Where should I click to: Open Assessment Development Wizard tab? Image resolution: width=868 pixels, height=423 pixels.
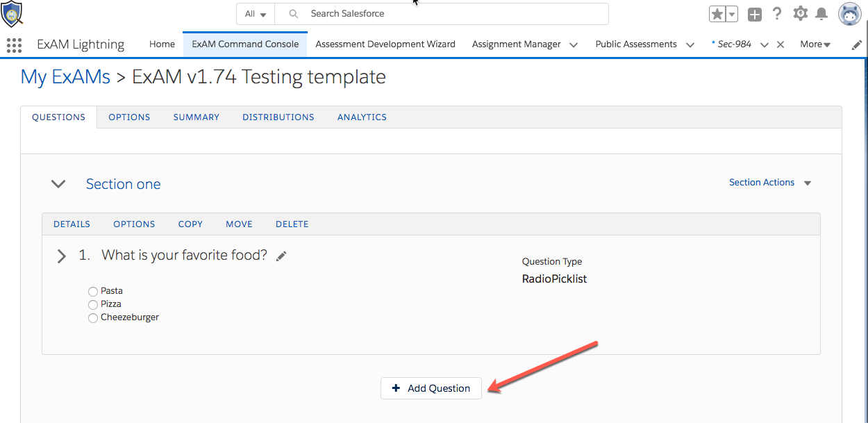point(385,44)
